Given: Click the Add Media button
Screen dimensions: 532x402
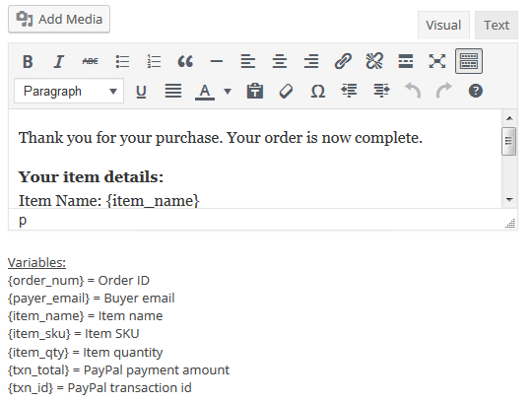Looking at the screenshot, I should [59, 19].
